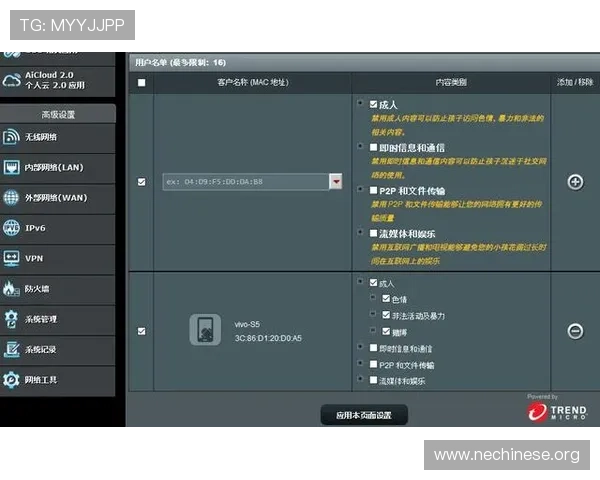Add client with the plus icon
The width and height of the screenshot is (600, 480).
point(575,182)
